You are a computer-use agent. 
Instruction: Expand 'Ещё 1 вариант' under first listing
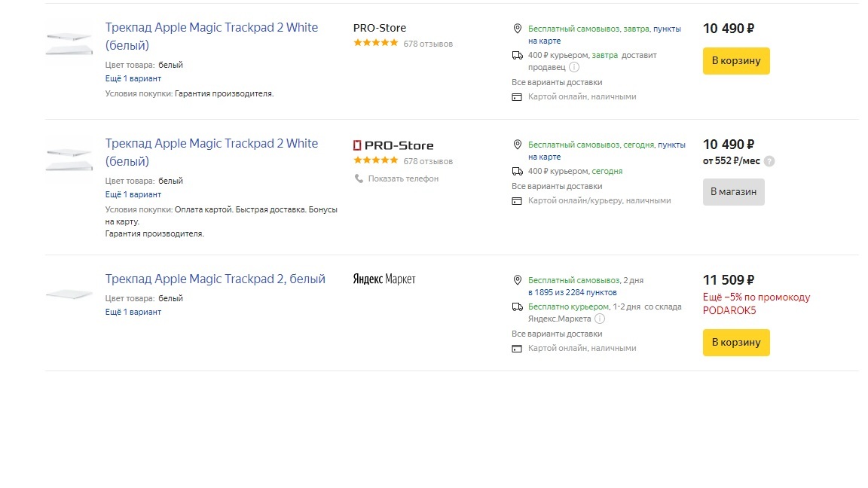133,78
